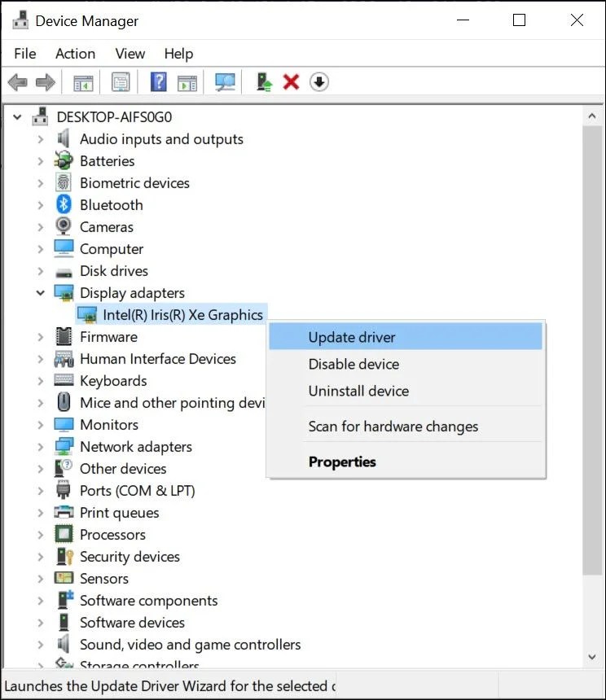The image size is (606, 700).
Task: Expand the Sound, video and game controllers category
Action: click(x=40, y=644)
